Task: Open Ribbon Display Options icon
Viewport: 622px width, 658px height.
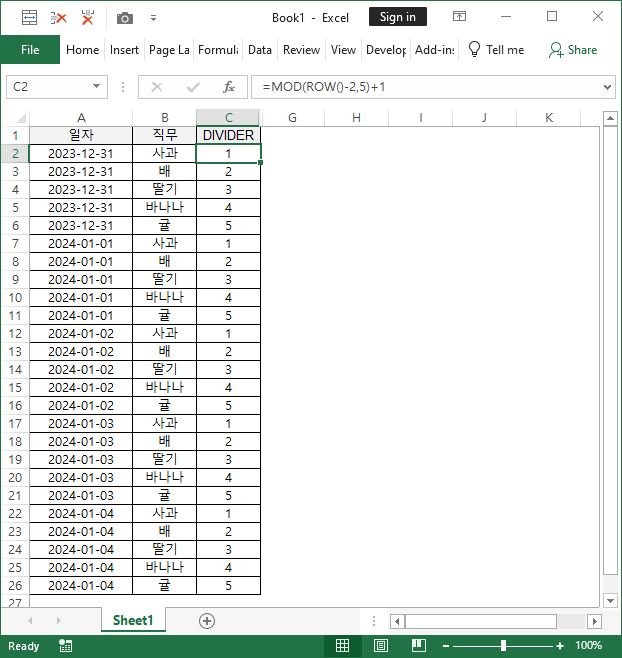Action: tap(459, 17)
